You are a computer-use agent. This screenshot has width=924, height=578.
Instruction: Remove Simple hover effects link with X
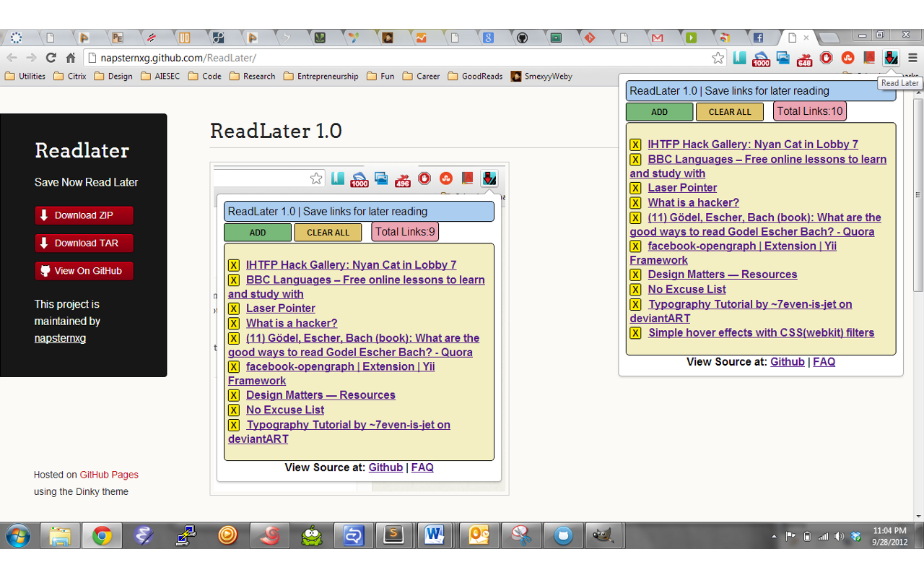[635, 333]
